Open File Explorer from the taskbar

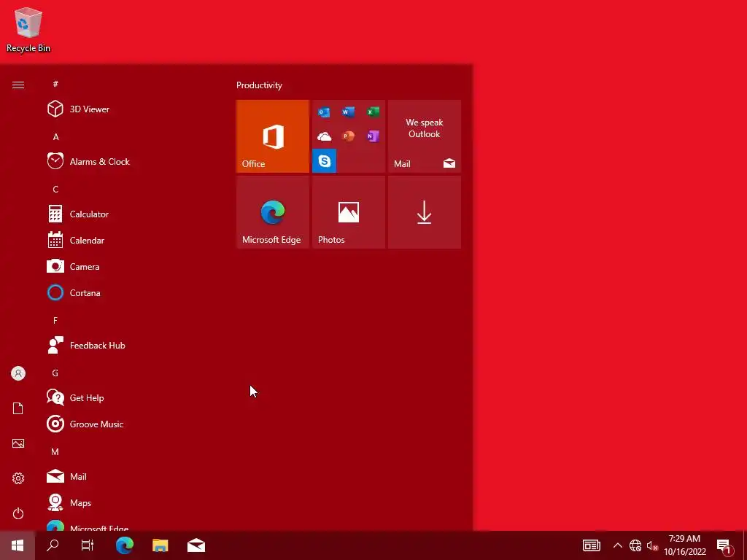(x=160, y=545)
